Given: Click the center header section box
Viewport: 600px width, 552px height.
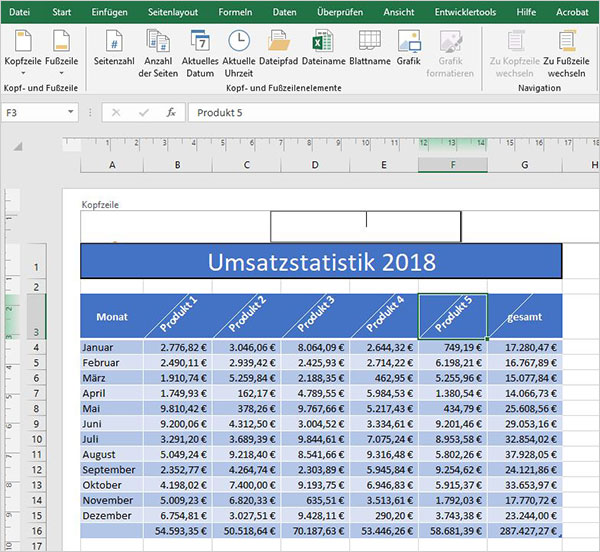Looking at the screenshot, I should pyautogui.click(x=366, y=226).
